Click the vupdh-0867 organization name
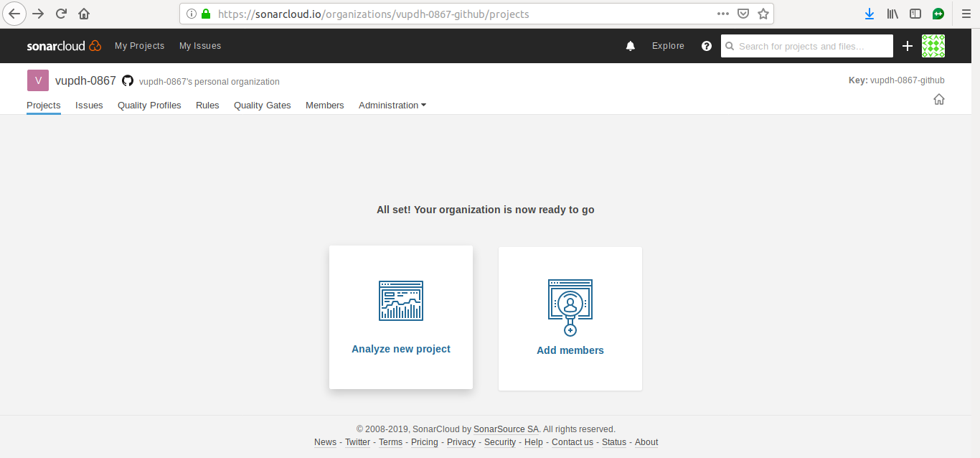The width and height of the screenshot is (980, 458). [x=85, y=80]
